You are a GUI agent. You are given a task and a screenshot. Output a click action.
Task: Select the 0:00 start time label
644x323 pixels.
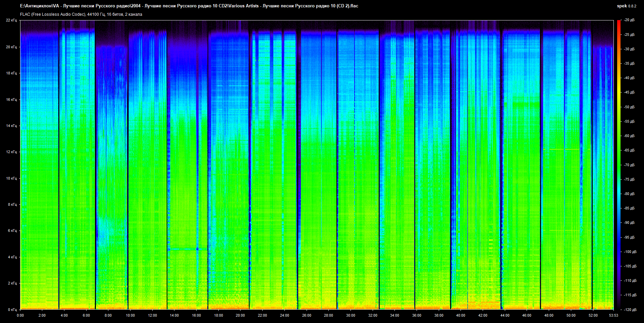[x=20, y=315]
